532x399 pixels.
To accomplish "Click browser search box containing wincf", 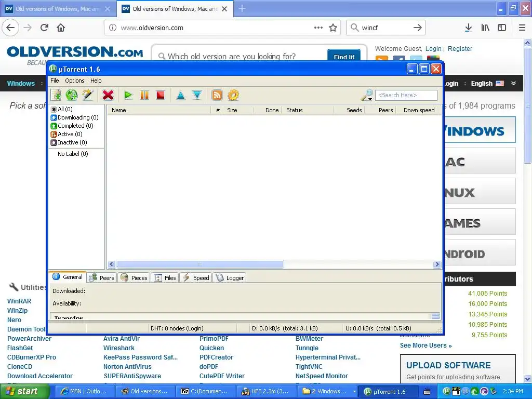I will tap(385, 28).
